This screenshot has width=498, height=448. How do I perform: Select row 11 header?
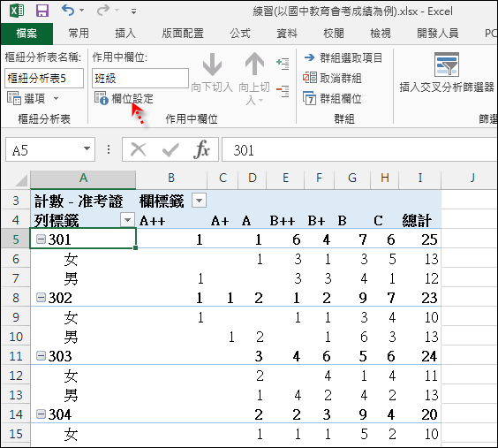[x=16, y=356]
